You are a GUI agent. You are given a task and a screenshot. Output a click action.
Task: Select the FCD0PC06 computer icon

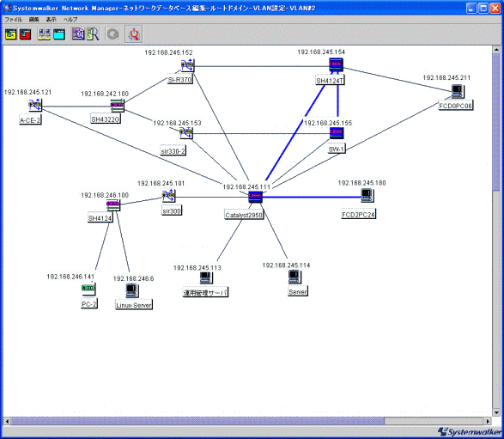coord(458,91)
